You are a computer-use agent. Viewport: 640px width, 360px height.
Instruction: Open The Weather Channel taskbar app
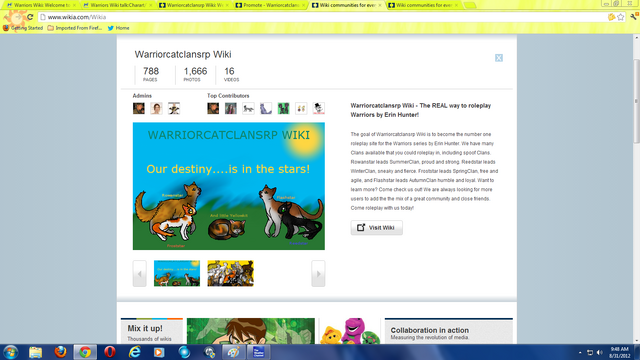[x=258, y=352]
